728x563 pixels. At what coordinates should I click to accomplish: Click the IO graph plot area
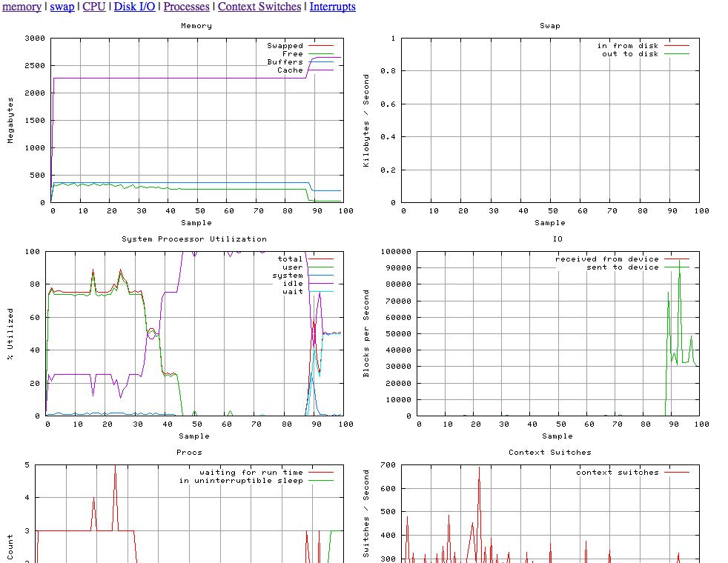point(558,333)
